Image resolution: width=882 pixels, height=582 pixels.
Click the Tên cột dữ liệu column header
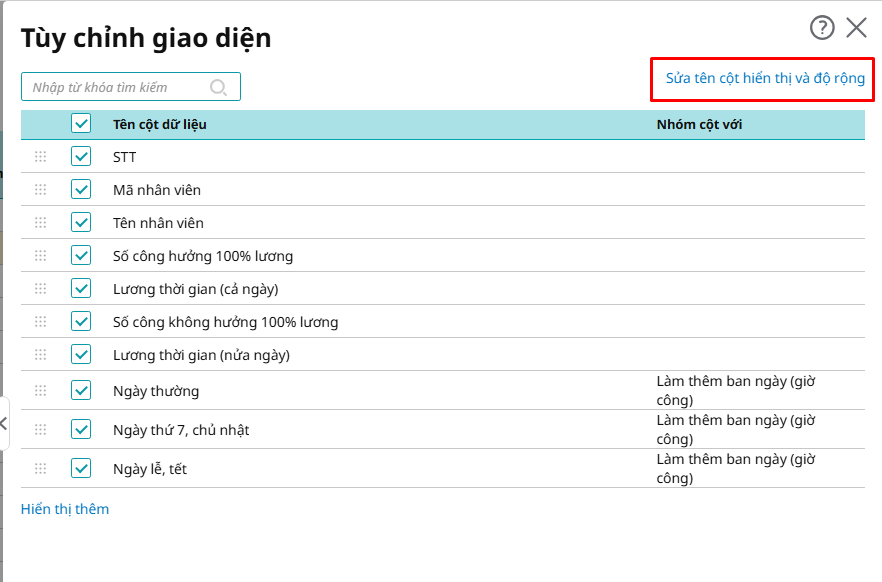(x=160, y=124)
